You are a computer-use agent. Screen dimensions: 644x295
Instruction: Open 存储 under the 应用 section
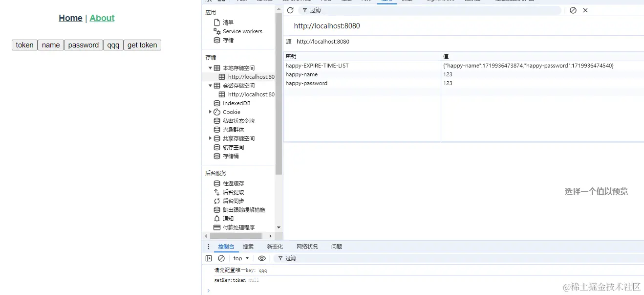(x=228, y=40)
